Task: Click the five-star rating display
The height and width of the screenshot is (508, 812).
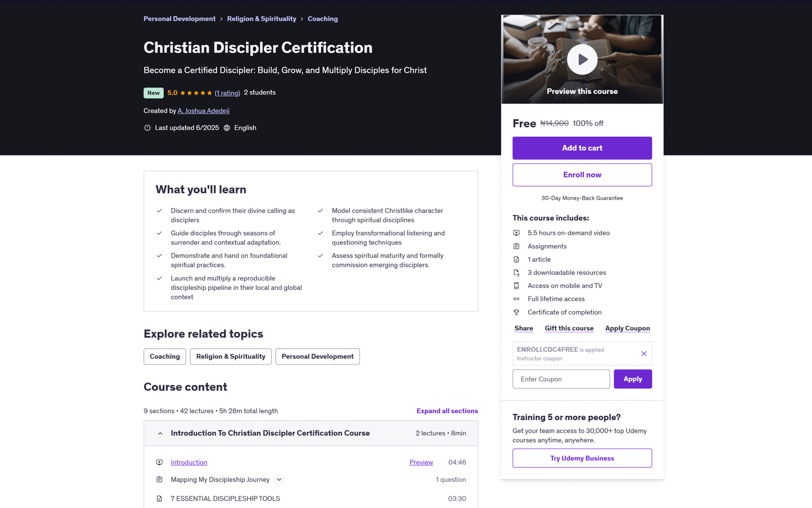Action: 196,93
